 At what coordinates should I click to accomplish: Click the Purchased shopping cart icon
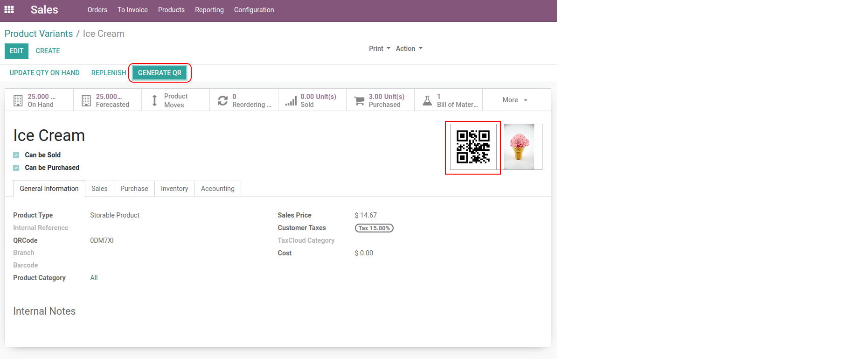(x=359, y=100)
